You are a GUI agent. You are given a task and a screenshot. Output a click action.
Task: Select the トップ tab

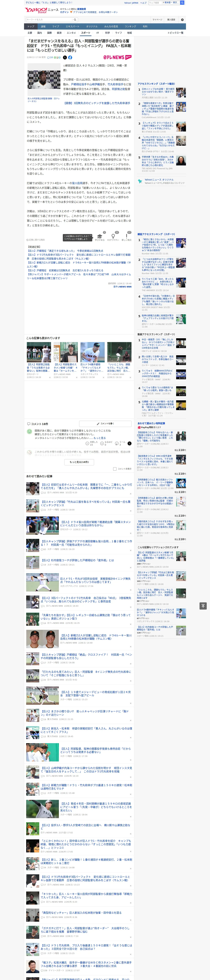(31, 27)
